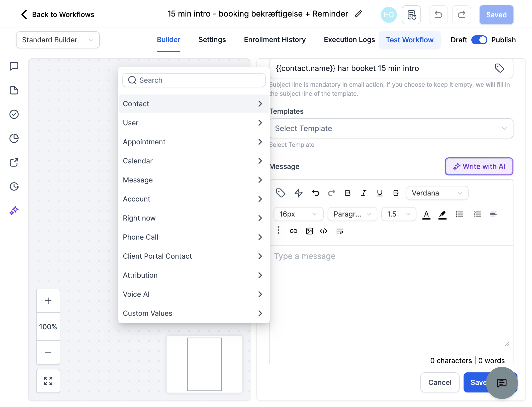
Task: Switch to the Settings tab
Action: (x=212, y=40)
